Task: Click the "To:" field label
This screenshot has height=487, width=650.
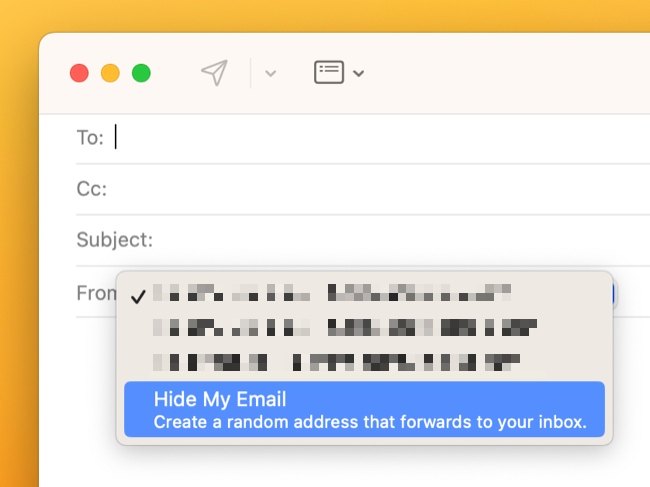Action: click(x=90, y=138)
